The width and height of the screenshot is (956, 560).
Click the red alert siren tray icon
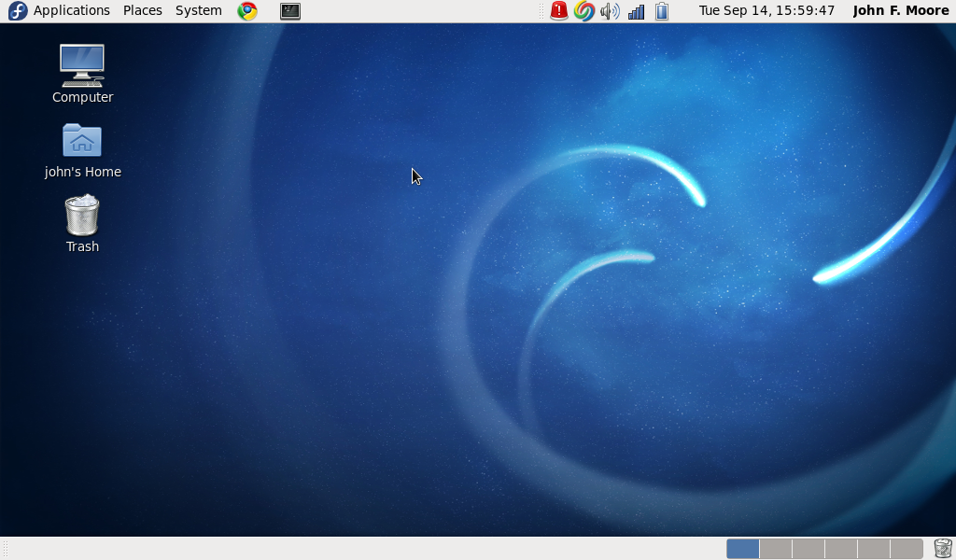559,11
